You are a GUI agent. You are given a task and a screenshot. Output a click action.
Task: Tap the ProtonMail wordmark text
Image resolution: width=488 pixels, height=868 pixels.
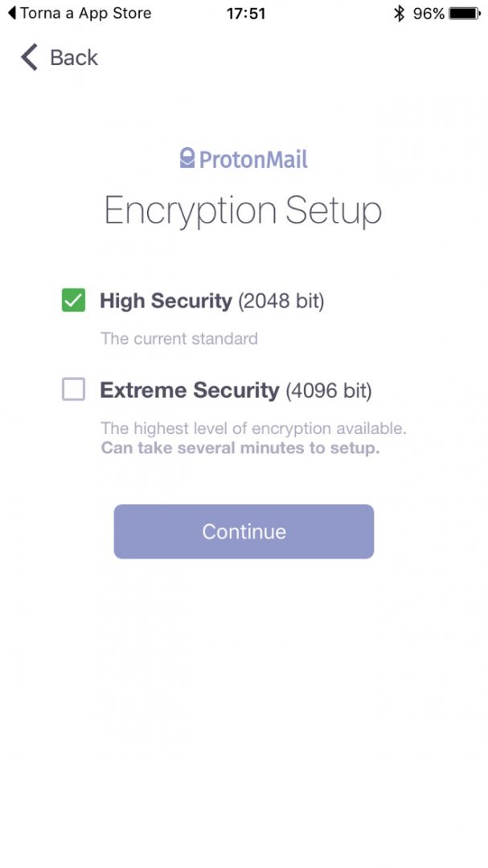tap(253, 159)
